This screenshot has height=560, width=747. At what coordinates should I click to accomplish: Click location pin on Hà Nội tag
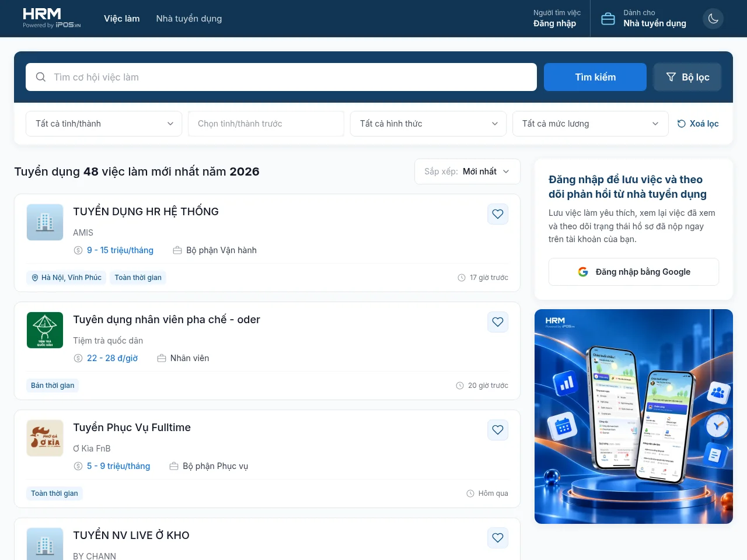[x=35, y=278]
